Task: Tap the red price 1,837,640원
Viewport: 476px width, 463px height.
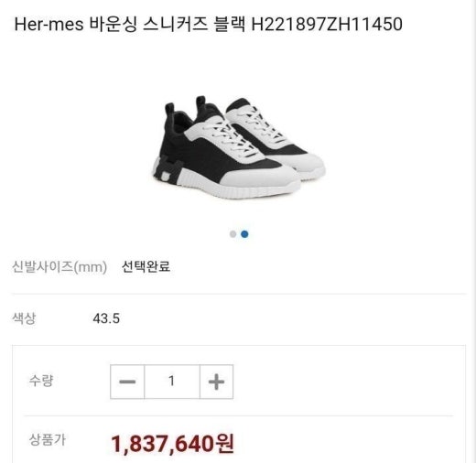Action: [173, 444]
